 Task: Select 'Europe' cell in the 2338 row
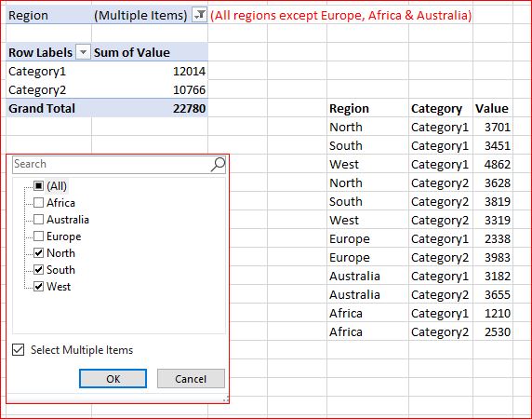coord(367,238)
